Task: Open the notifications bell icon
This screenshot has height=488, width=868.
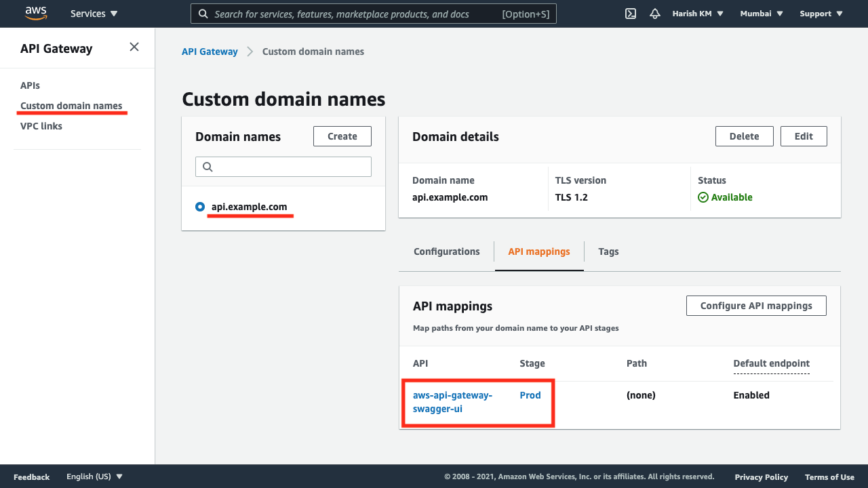Action: click(x=654, y=14)
